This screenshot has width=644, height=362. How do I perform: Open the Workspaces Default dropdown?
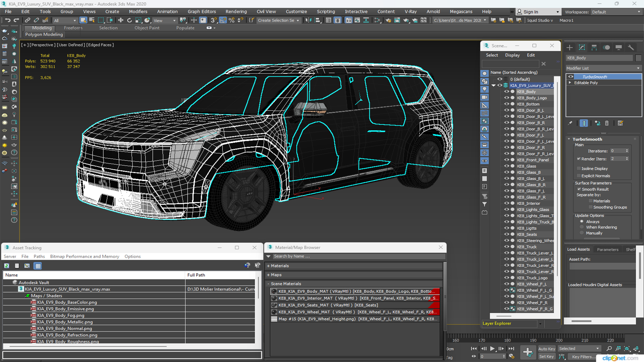tap(616, 12)
